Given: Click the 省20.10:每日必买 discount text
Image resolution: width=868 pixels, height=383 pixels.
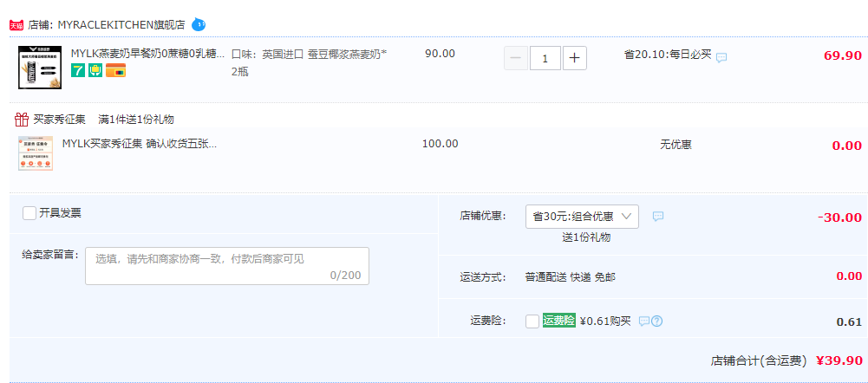Looking at the screenshot, I should tap(668, 55).
